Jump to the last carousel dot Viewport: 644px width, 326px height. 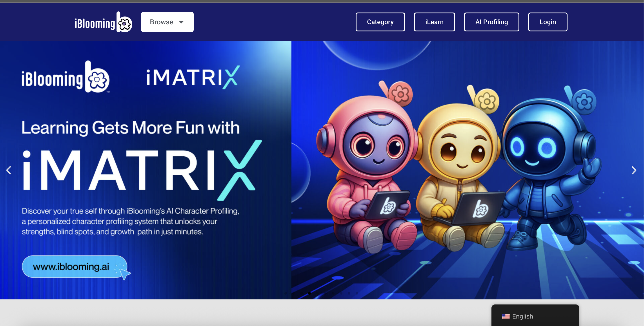pyautogui.click(x=357, y=293)
